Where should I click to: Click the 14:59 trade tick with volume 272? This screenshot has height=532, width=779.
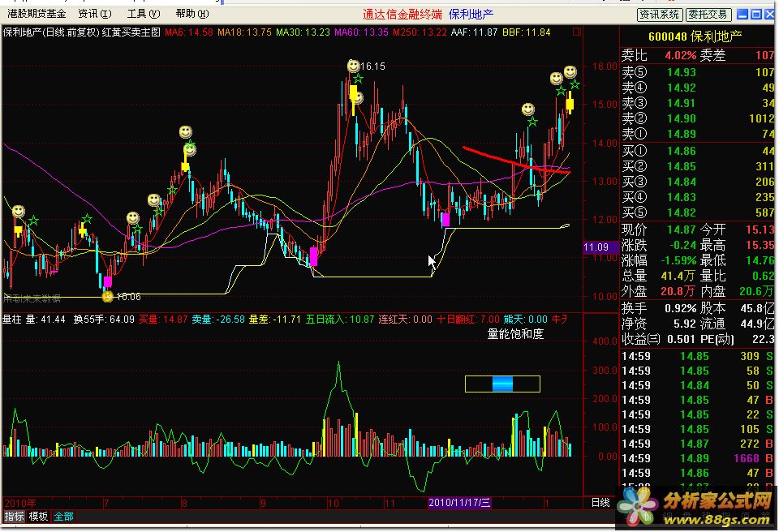tap(698, 444)
